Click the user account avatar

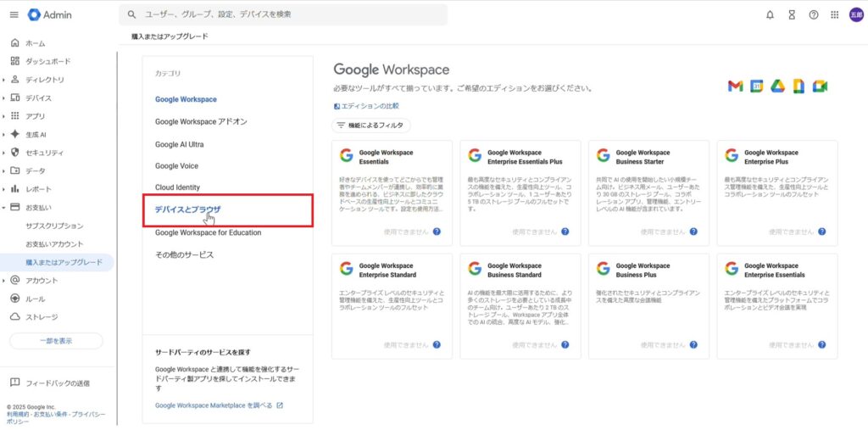(855, 14)
